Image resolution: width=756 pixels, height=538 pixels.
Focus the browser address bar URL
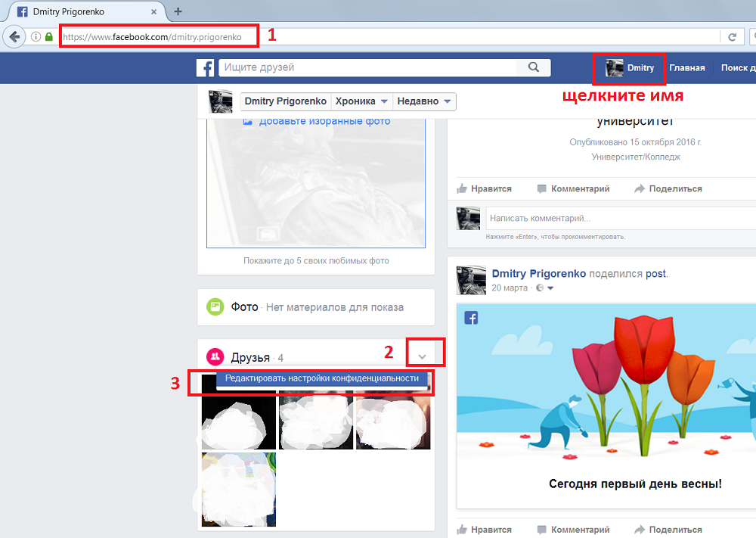pyautogui.click(x=153, y=36)
